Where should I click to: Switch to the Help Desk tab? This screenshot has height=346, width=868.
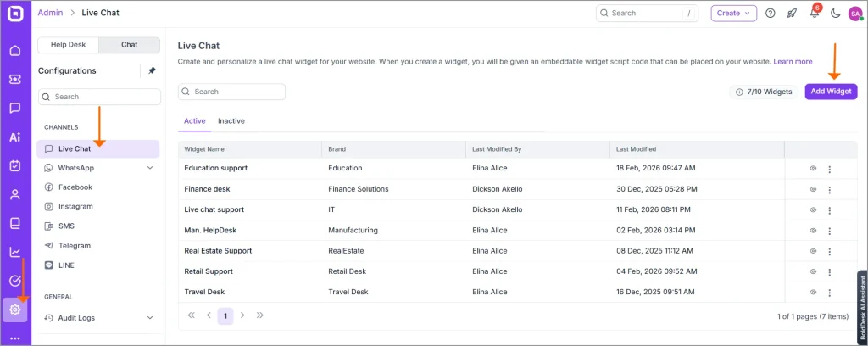tap(68, 45)
